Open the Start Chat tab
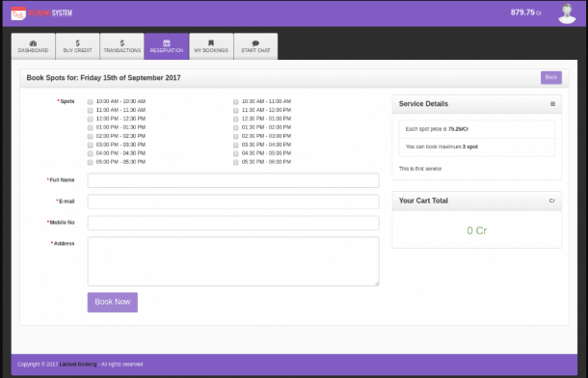 (255, 46)
